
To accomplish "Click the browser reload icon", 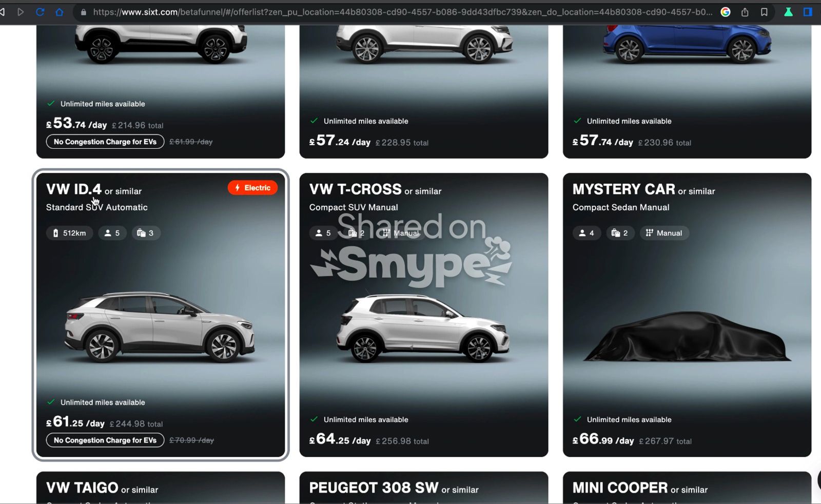I will point(40,12).
